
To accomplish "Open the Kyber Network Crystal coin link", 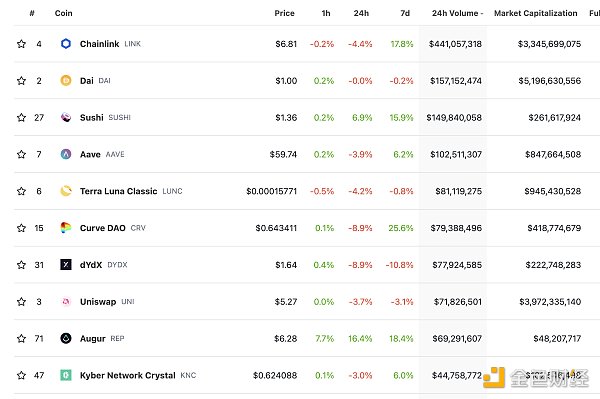I will click(127, 375).
